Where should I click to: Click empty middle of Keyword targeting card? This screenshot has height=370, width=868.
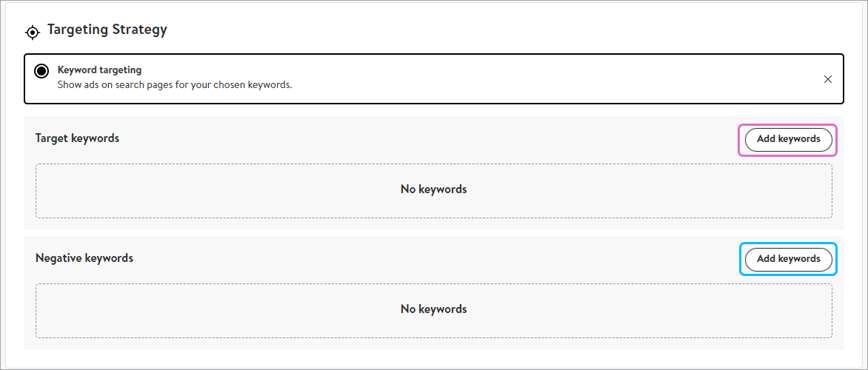[x=518, y=78]
